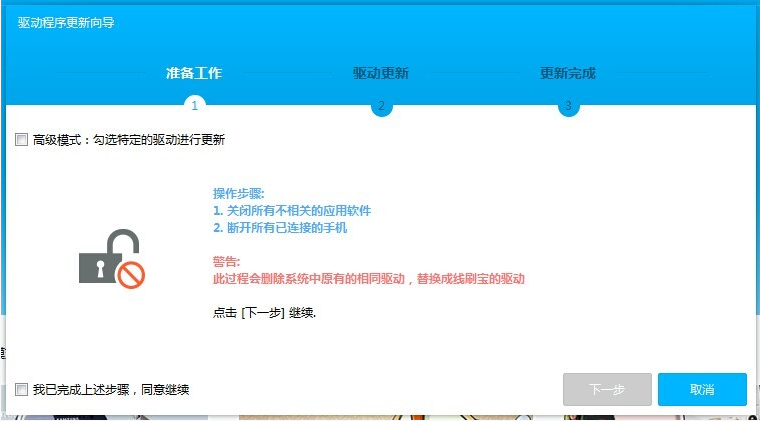Click the red 警告: heading
760x421 pixels.
click(x=226, y=262)
